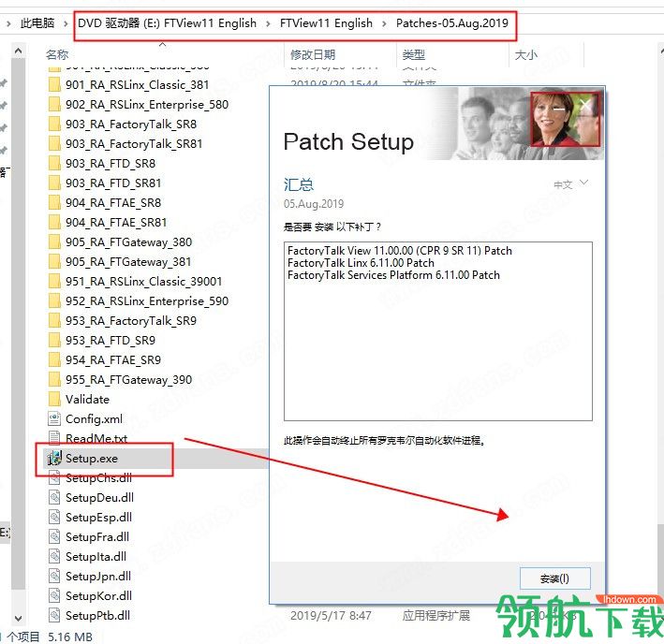
Task: Click the vertical scrollbar thumb of navigation pane
Action: [x=18, y=324]
